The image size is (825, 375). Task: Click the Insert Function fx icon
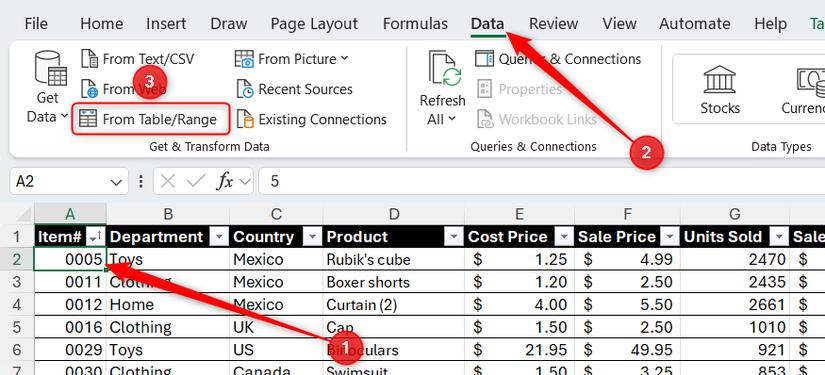[225, 181]
